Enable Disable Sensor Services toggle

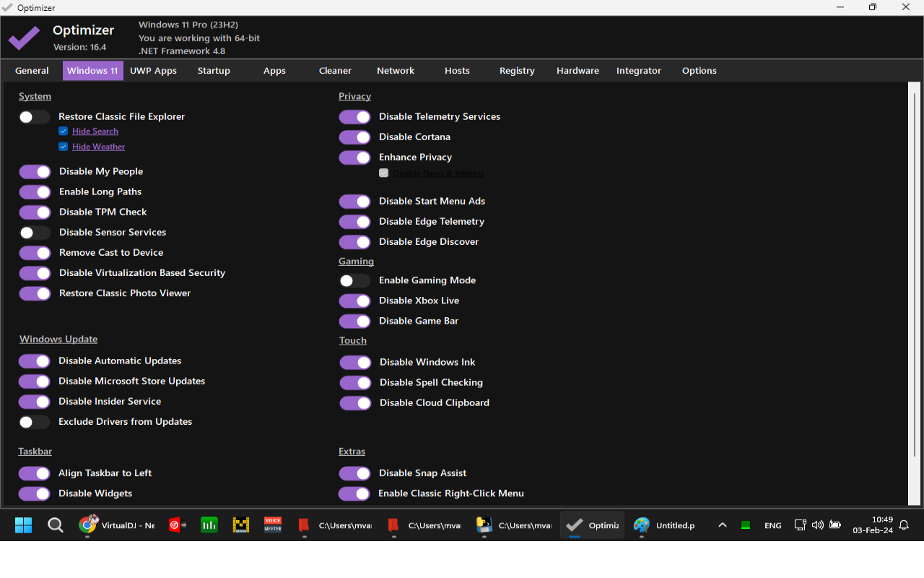click(x=35, y=233)
